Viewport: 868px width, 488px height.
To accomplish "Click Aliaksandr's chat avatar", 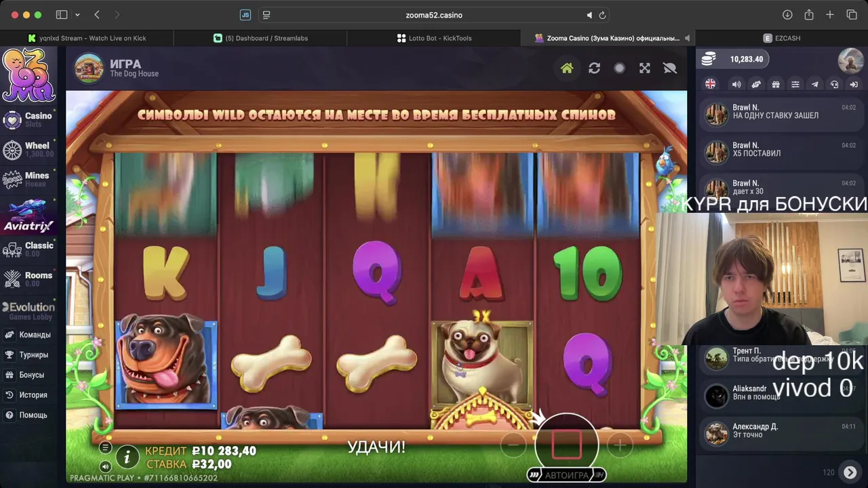I will (716, 396).
